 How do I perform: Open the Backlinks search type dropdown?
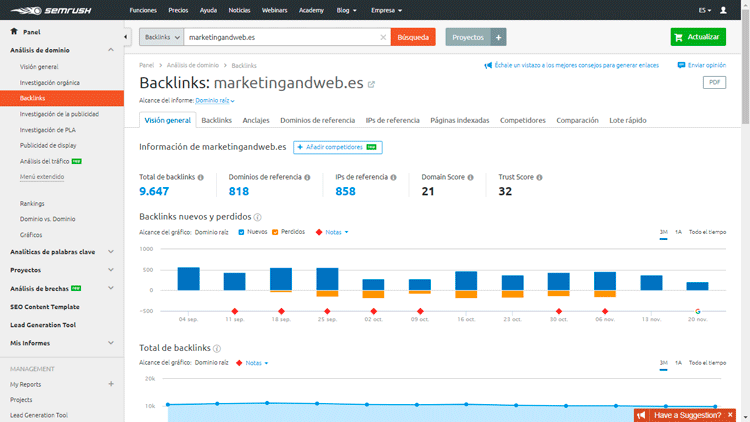pos(162,37)
